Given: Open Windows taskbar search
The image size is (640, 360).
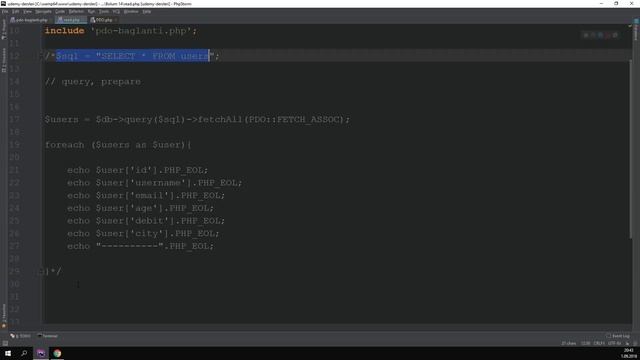Looking at the screenshot, I should coord(24,353).
